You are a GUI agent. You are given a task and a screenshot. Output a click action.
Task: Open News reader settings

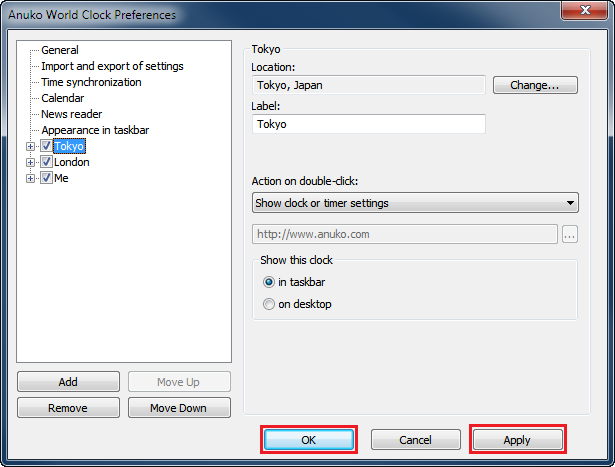[71, 114]
